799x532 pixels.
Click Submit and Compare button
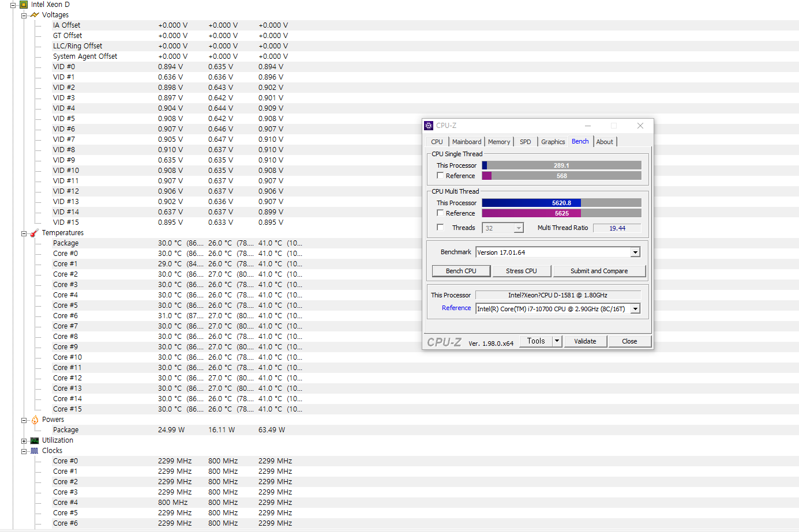click(x=599, y=271)
